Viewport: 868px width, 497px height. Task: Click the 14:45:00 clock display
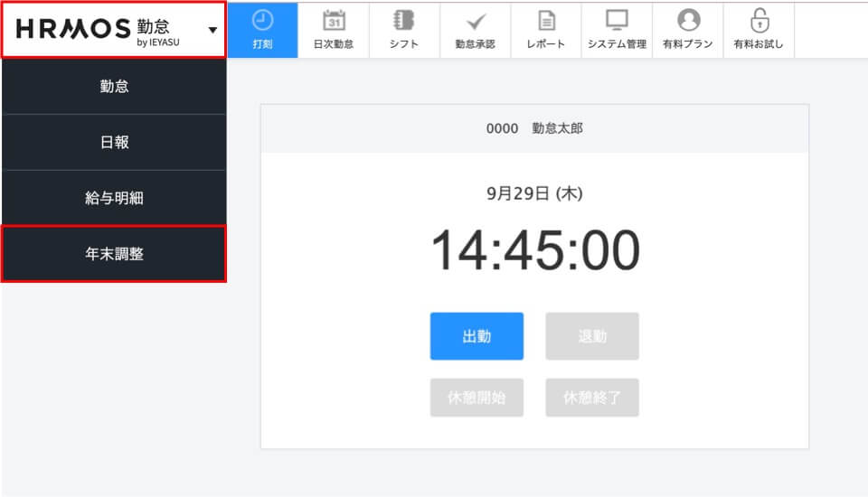pyautogui.click(x=534, y=250)
